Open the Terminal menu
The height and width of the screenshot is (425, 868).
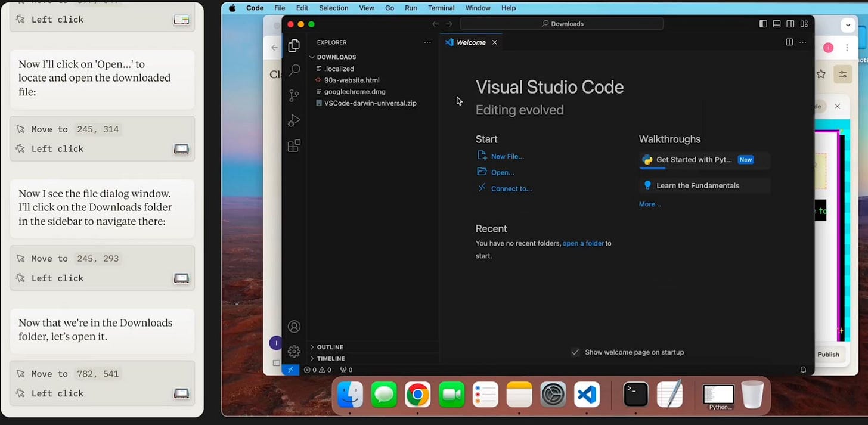441,8
